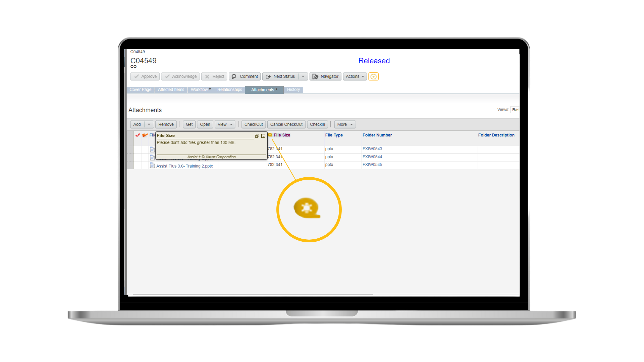Switch to the Workflow tab
This screenshot has width=644, height=362.
click(199, 90)
